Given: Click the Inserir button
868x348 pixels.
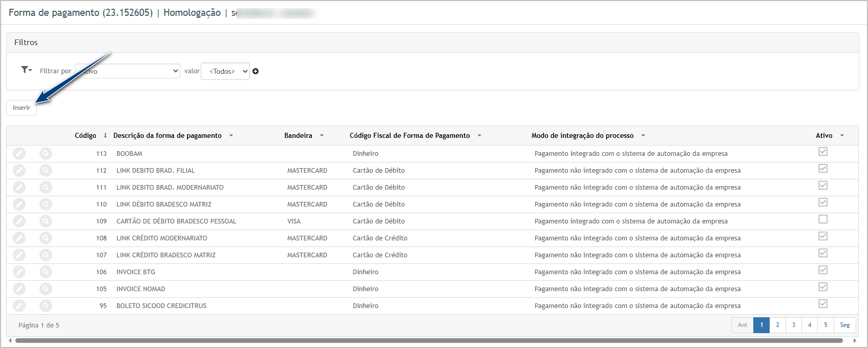Looking at the screenshot, I should (22, 108).
